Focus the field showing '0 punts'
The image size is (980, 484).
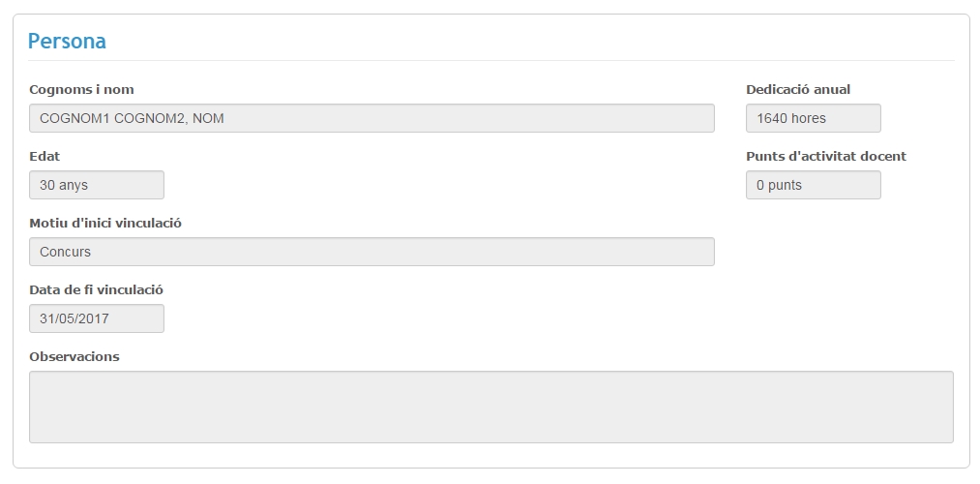[x=813, y=185]
